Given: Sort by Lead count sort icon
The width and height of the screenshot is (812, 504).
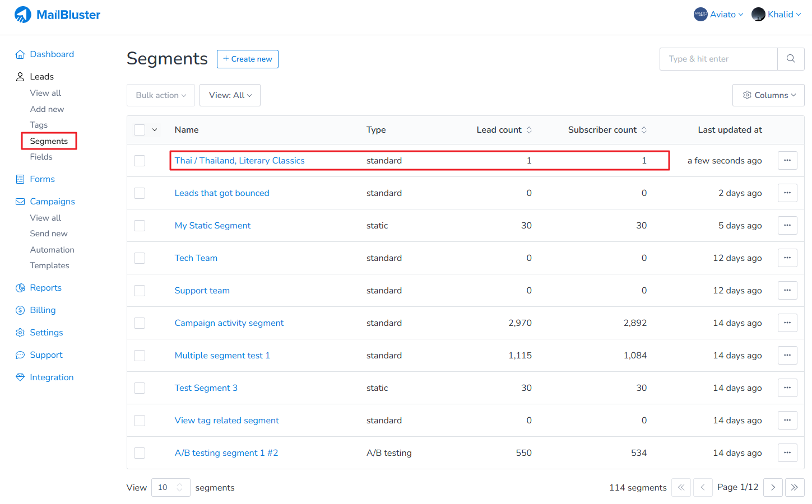Looking at the screenshot, I should pos(529,130).
